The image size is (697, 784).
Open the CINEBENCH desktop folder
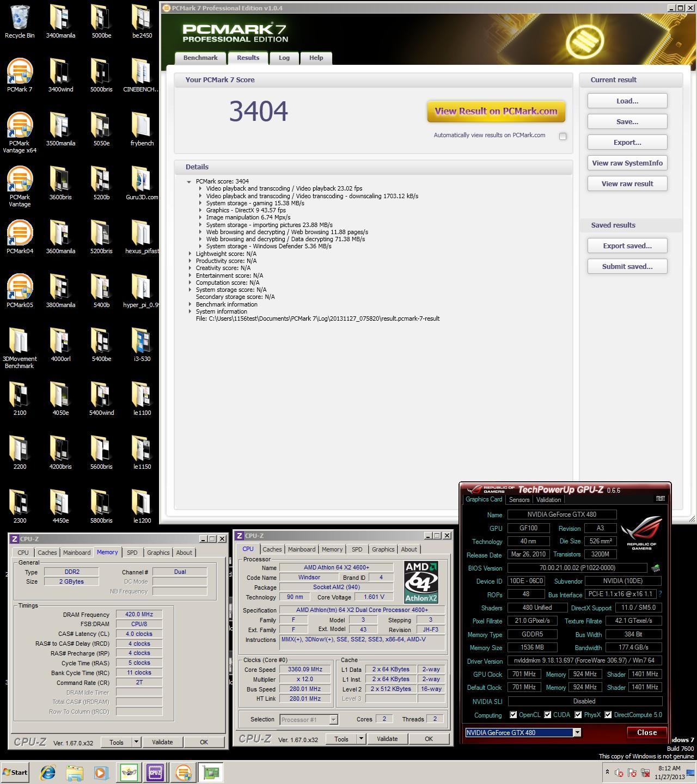click(x=141, y=75)
